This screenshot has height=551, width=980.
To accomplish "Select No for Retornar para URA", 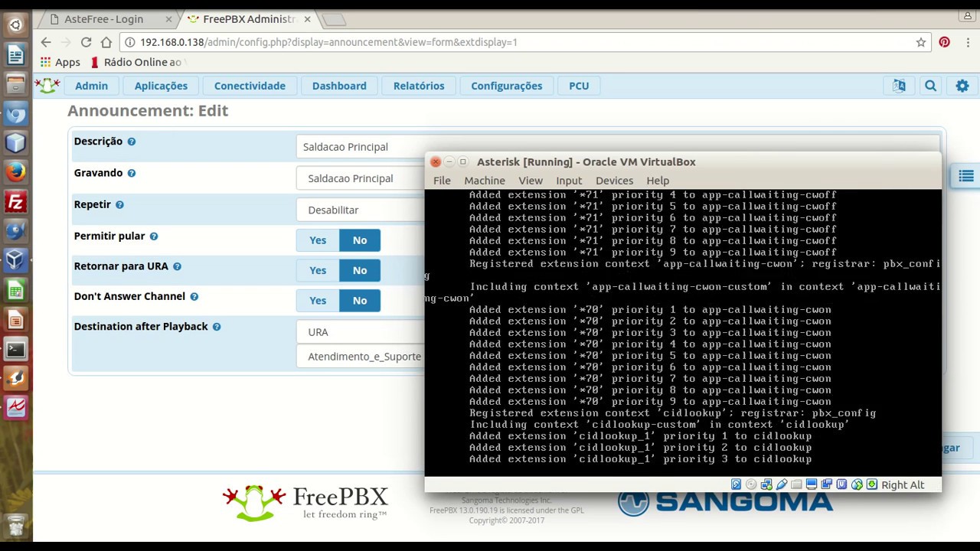I will point(360,270).
